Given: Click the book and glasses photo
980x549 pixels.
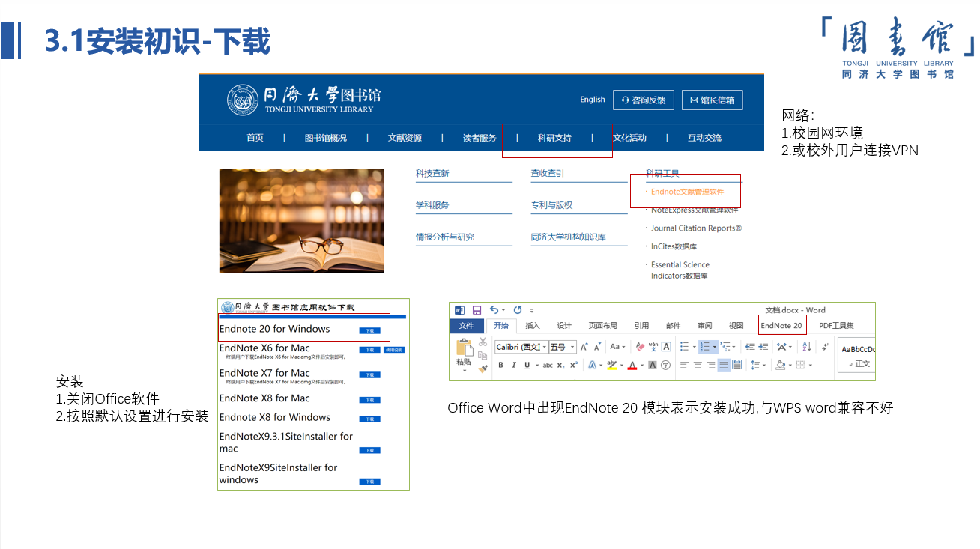Looking at the screenshot, I should 301,221.
